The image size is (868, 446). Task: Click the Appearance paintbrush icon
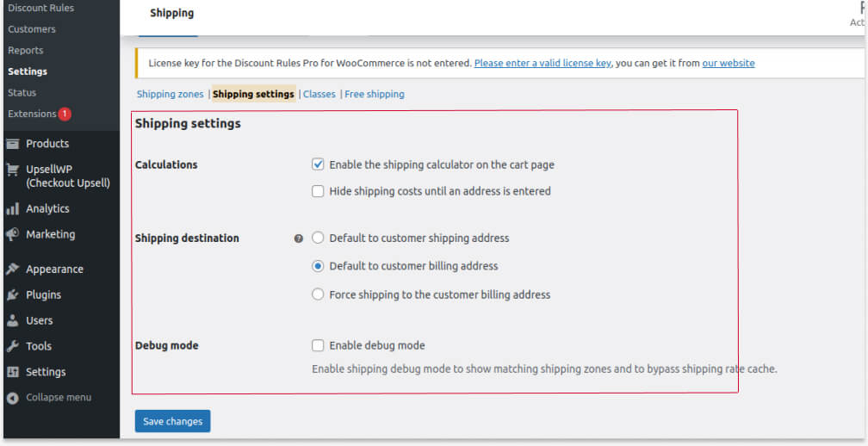tap(13, 269)
